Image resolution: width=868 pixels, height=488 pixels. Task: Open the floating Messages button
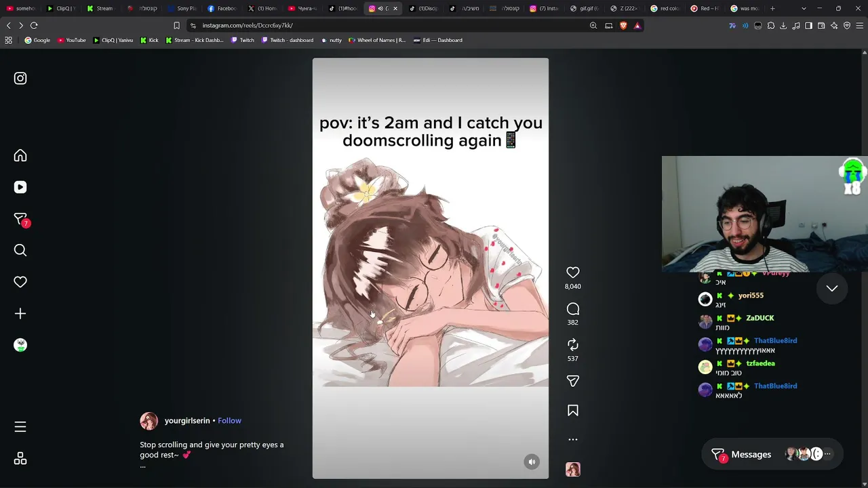click(x=774, y=454)
